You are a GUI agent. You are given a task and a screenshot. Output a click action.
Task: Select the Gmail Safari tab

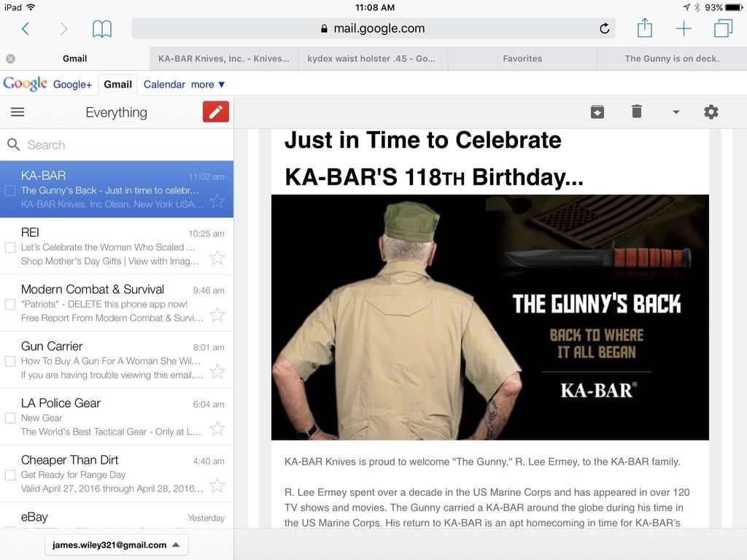pos(75,58)
